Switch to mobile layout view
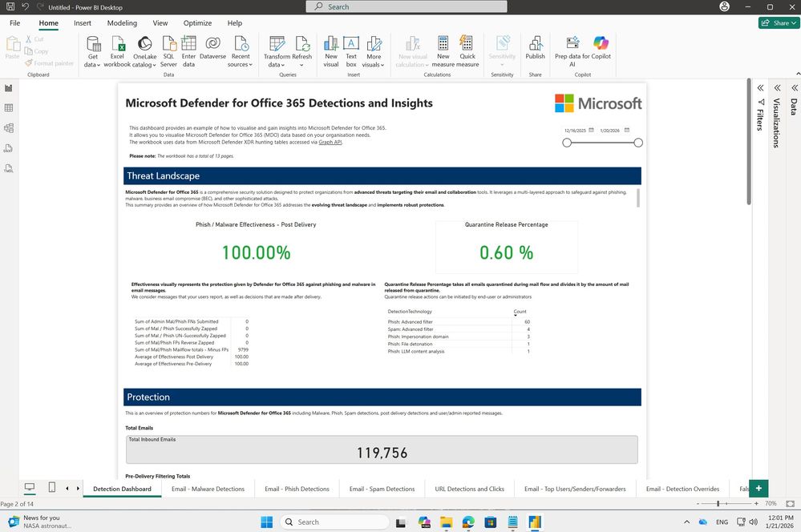The height and width of the screenshot is (532, 801). [52, 487]
